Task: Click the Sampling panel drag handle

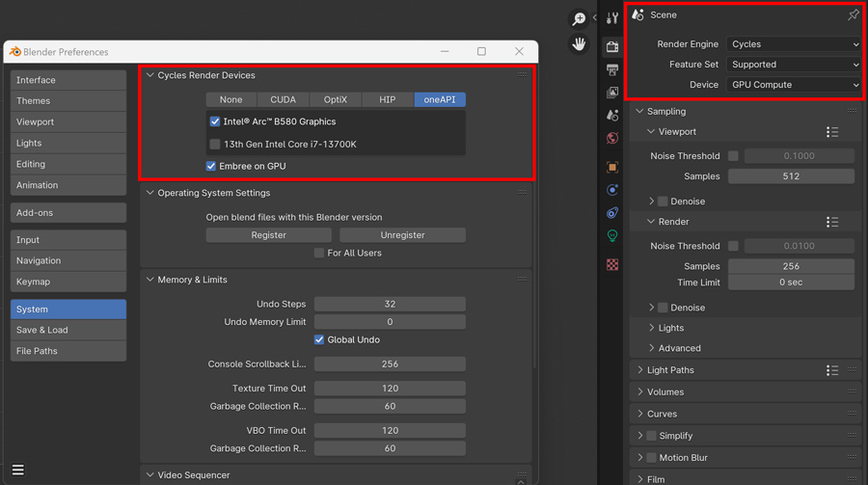Action: coord(852,111)
